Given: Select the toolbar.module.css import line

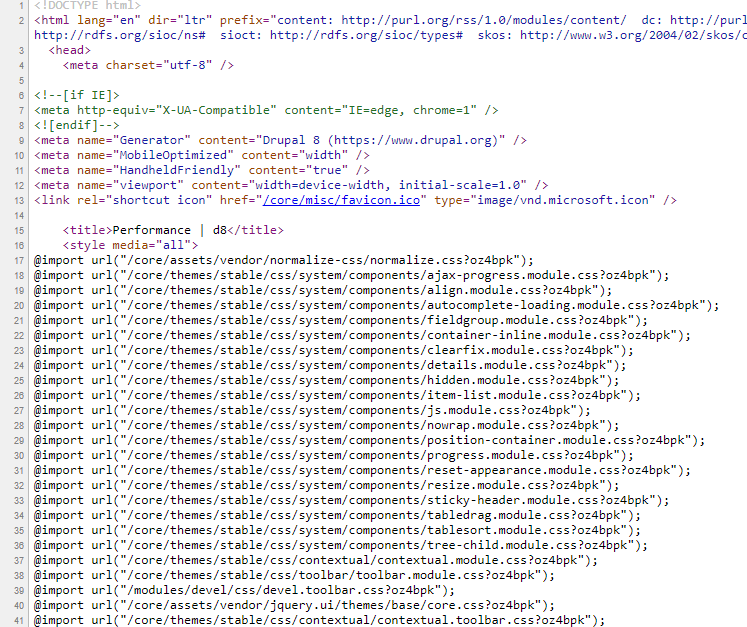Looking at the screenshot, I should tap(294, 576).
